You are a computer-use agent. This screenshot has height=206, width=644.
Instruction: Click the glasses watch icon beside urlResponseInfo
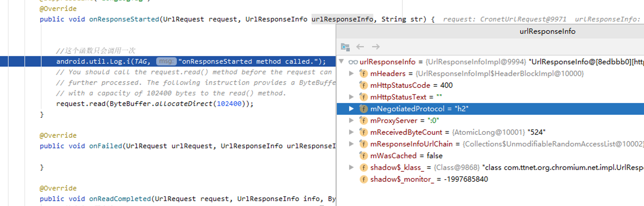pos(353,62)
